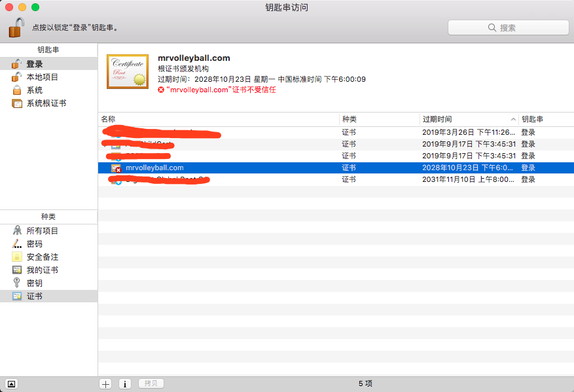Click the 本地项目 unlocked padlock icon

(16, 77)
